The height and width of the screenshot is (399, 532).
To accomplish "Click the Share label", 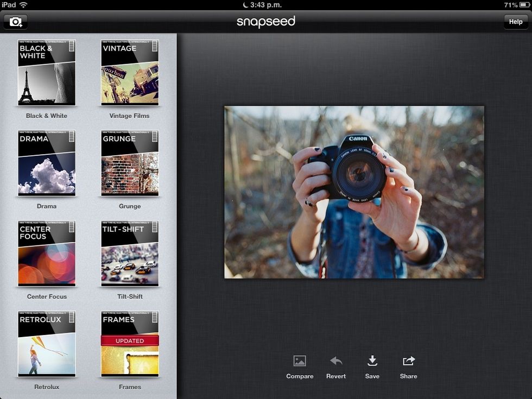I will point(408,376).
